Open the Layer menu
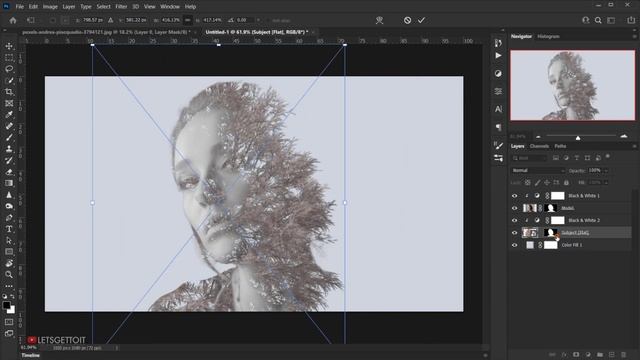Screen dimensions: 640x360 tap(69, 7)
